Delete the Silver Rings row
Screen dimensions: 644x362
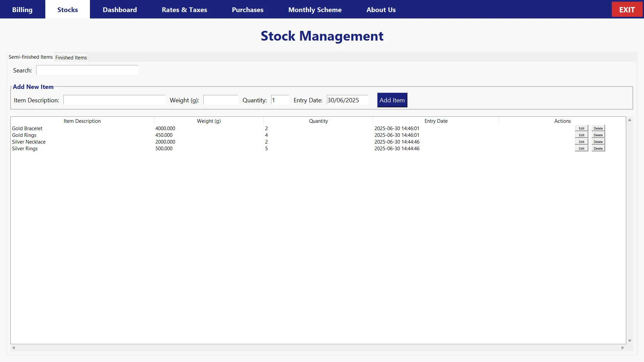(598, 149)
